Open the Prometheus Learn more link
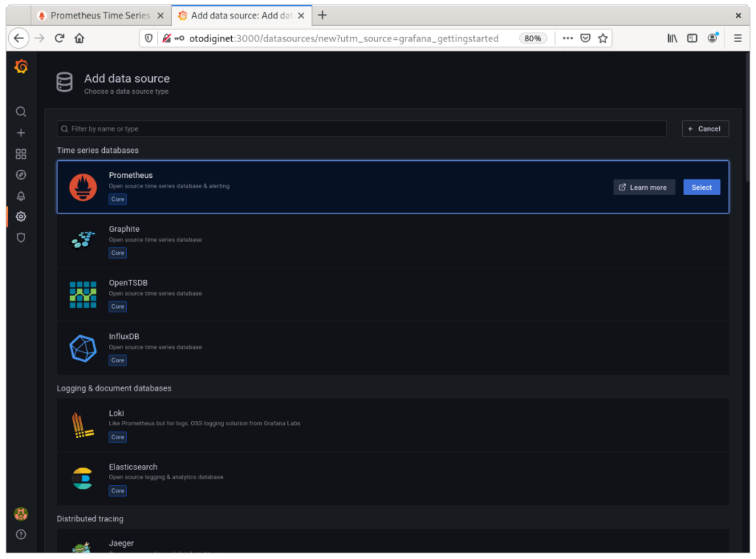 coord(644,187)
